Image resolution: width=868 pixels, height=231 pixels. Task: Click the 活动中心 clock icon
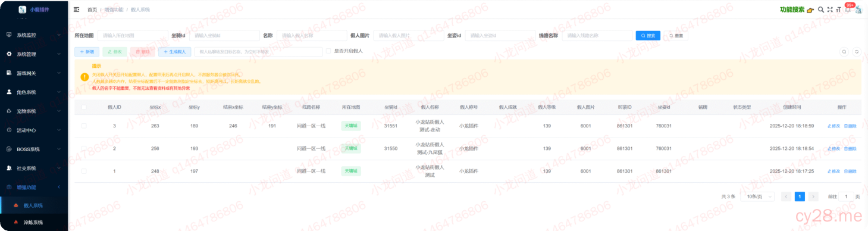click(9, 130)
